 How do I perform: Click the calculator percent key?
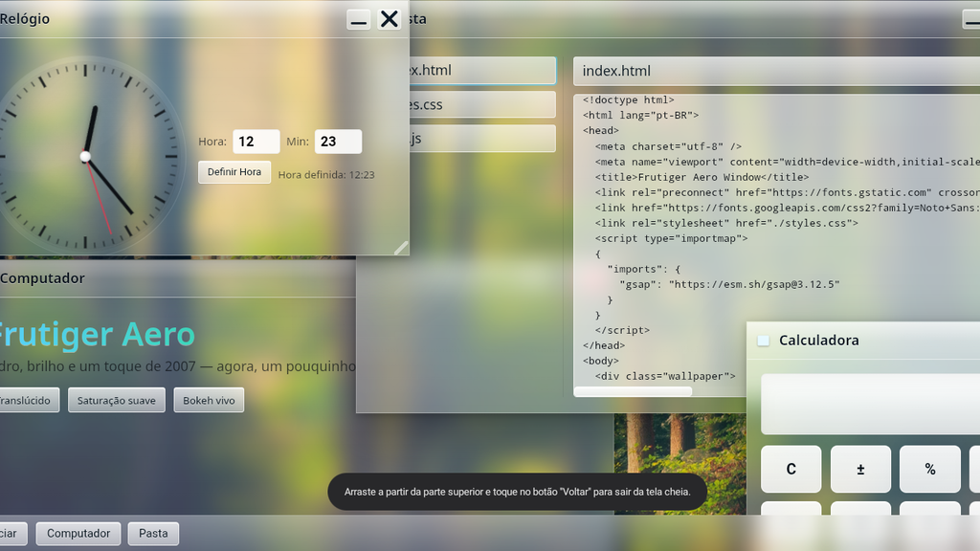coord(930,469)
